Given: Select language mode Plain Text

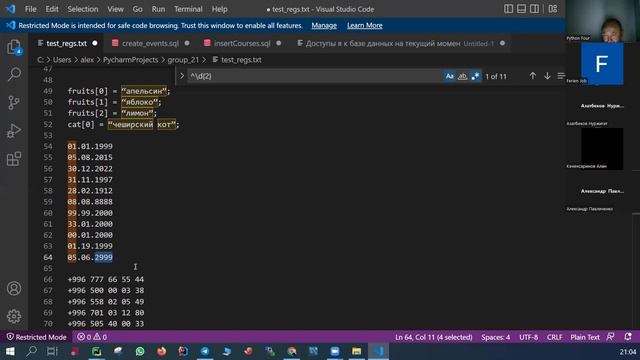Looking at the screenshot, I should [585, 337].
